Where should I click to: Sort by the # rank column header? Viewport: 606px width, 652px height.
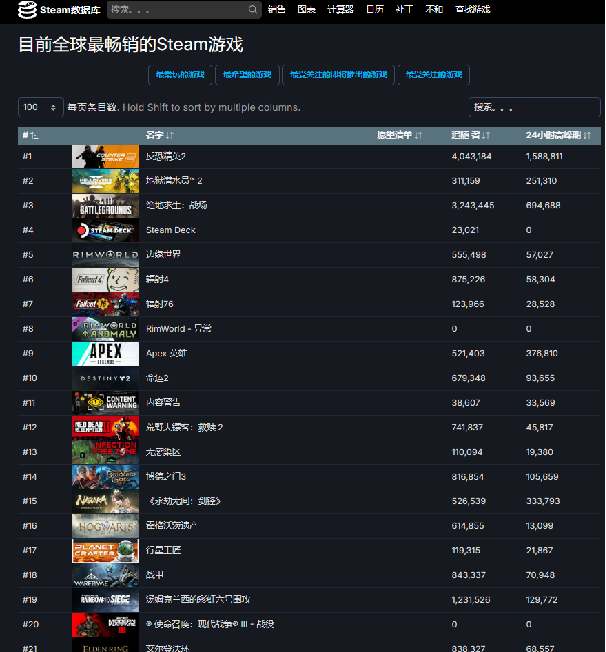pyautogui.click(x=30, y=135)
